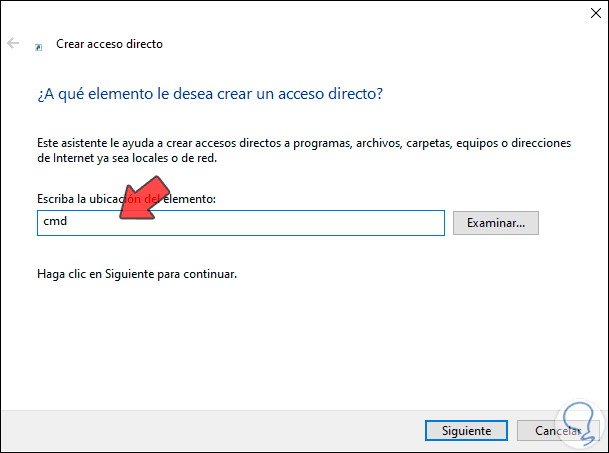Click the back arrow in the wizard header
The width and height of the screenshot is (609, 453).
coord(13,44)
